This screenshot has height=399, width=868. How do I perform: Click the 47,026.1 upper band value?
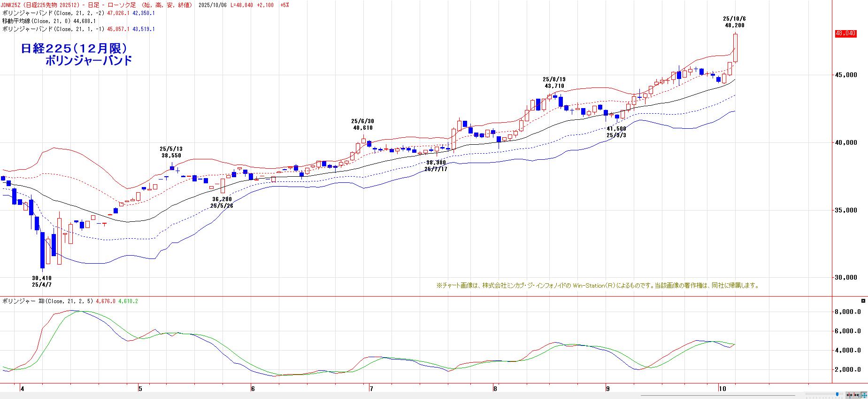tap(118, 13)
